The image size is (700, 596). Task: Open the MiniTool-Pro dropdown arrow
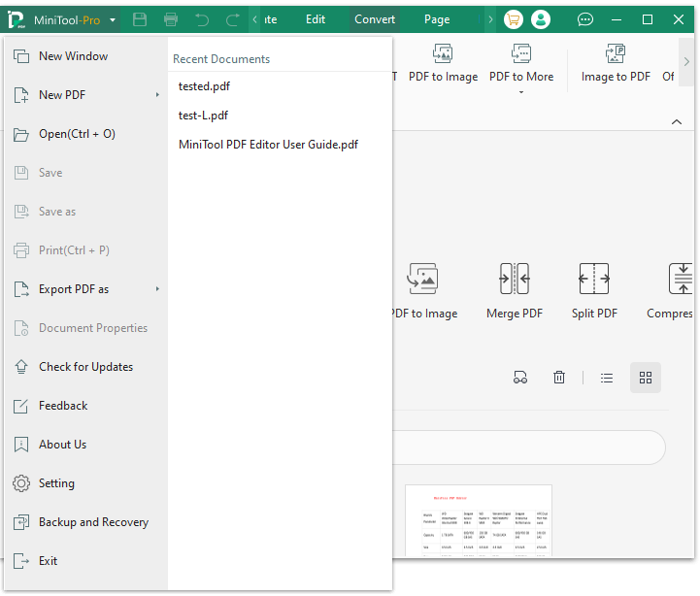[x=113, y=20]
